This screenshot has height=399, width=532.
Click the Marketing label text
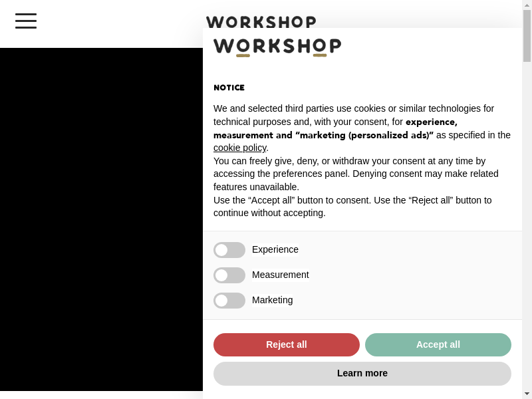[x=273, y=300]
